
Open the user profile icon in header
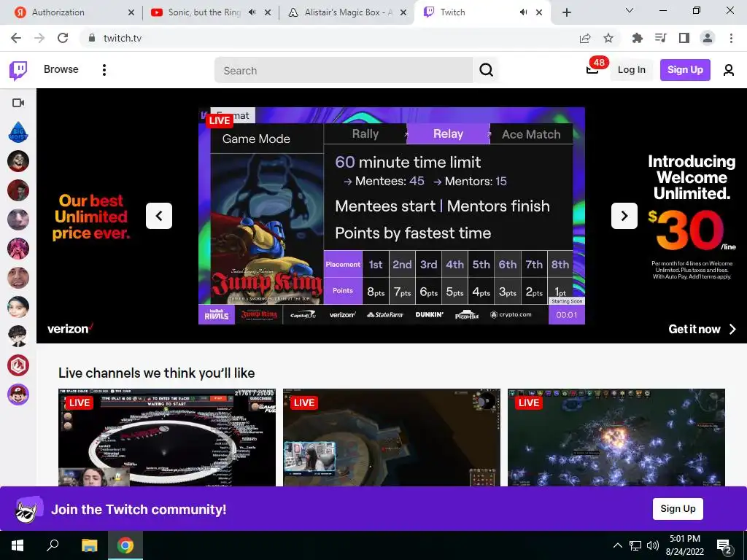tap(729, 70)
